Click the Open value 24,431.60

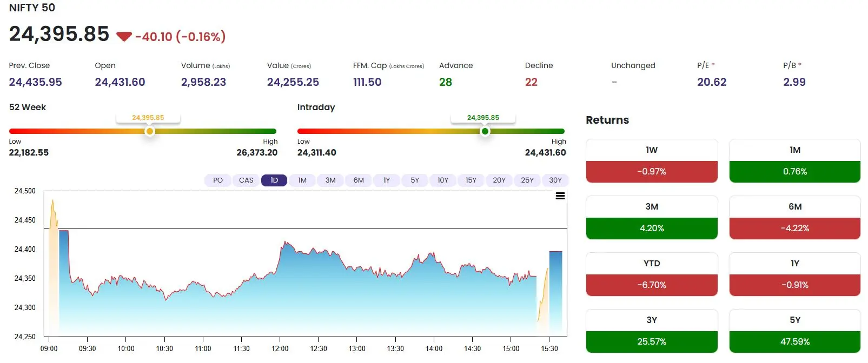tap(120, 82)
